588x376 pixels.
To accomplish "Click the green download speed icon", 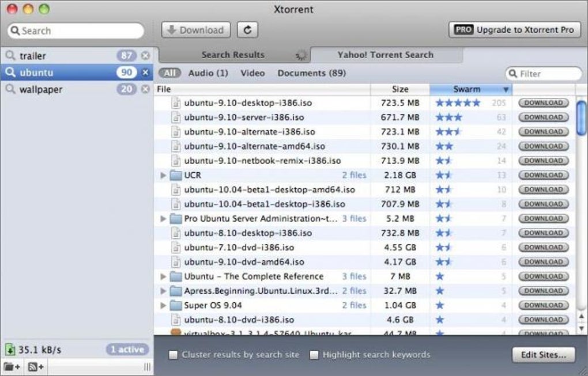I will tap(10, 350).
